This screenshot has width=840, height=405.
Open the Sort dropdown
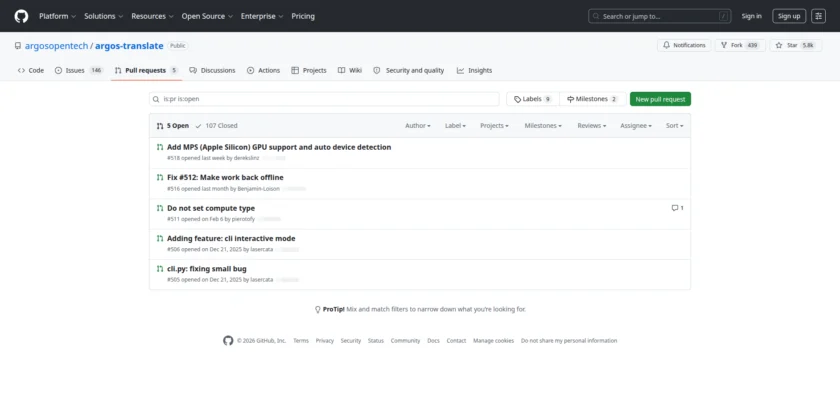pos(675,126)
